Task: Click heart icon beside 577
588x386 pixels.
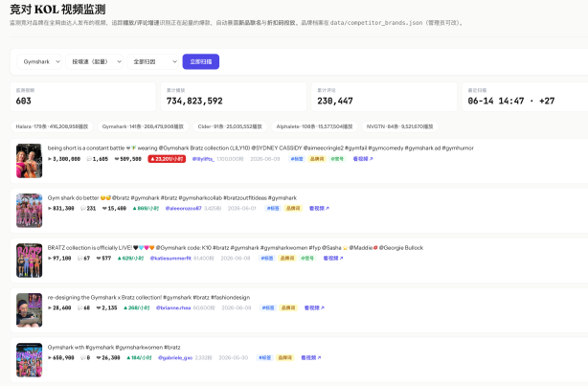Action: (x=99, y=259)
